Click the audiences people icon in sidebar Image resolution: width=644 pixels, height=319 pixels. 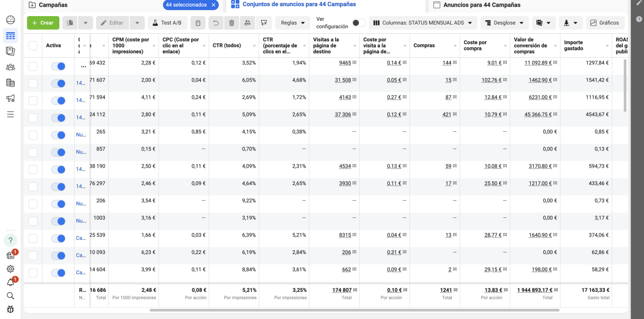[11, 67]
